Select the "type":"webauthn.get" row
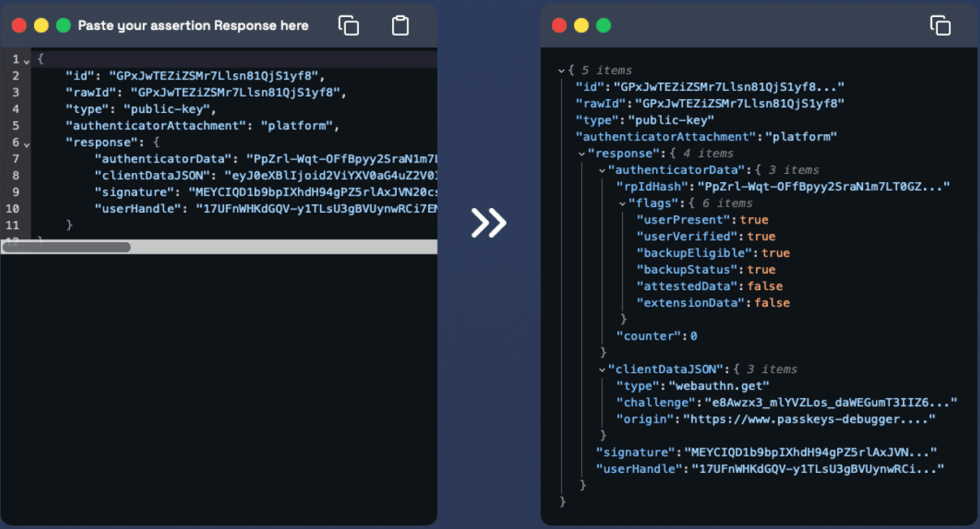This screenshot has width=980, height=529. (x=693, y=386)
